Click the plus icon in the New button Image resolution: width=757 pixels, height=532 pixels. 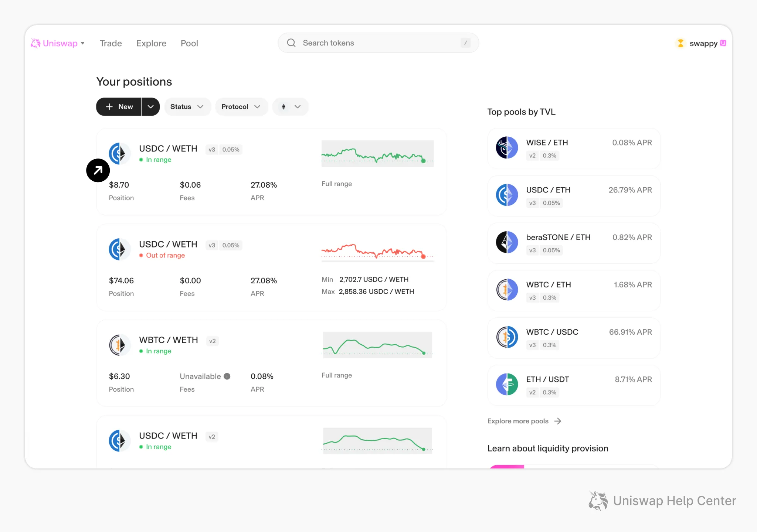109,107
